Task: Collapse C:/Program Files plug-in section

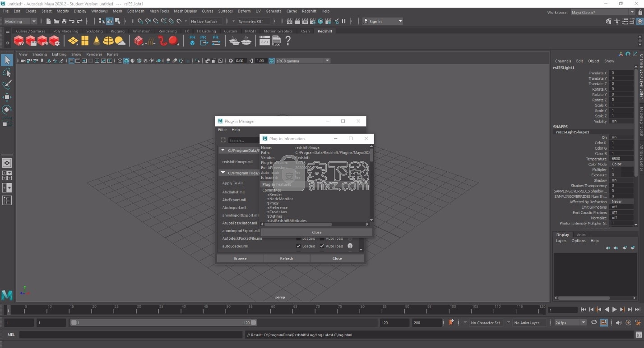Action: pyautogui.click(x=223, y=173)
